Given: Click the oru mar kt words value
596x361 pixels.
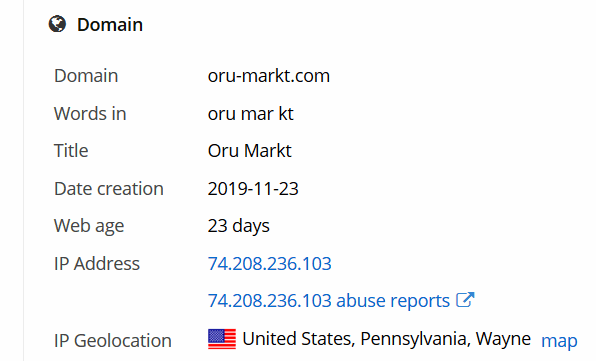Looking at the screenshot, I should (x=250, y=113).
